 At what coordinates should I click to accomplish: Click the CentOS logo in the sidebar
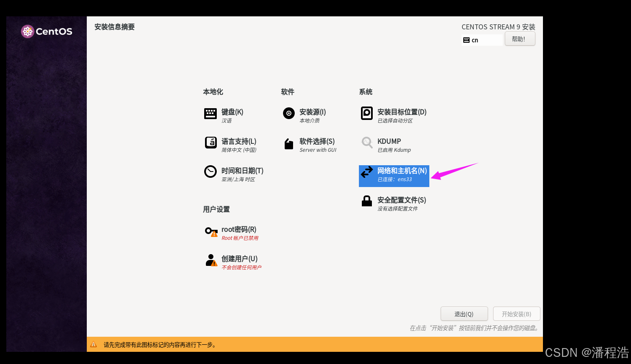(47, 31)
